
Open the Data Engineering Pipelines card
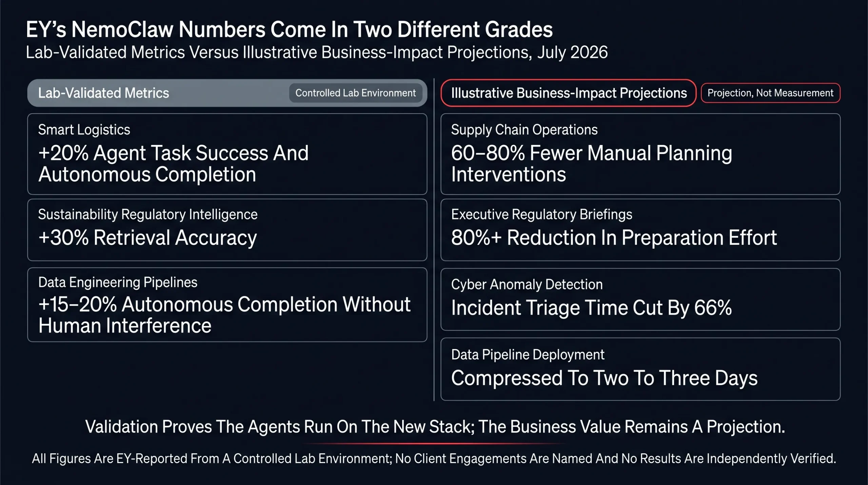(x=227, y=305)
